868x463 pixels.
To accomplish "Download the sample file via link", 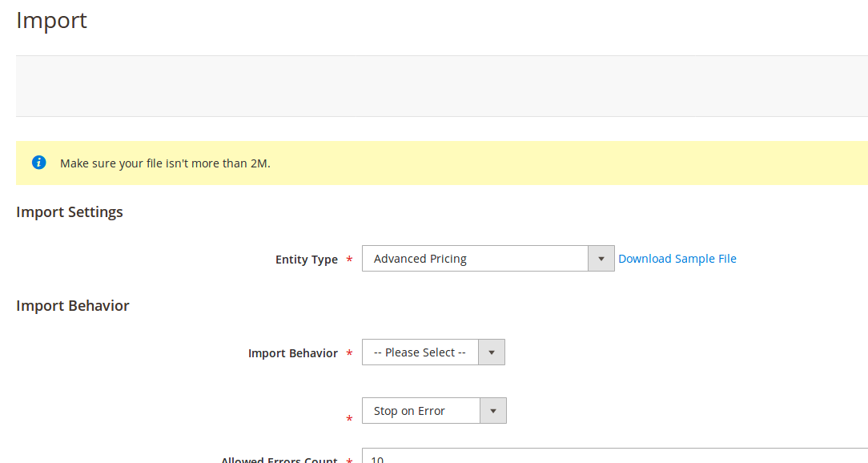I will click(677, 259).
